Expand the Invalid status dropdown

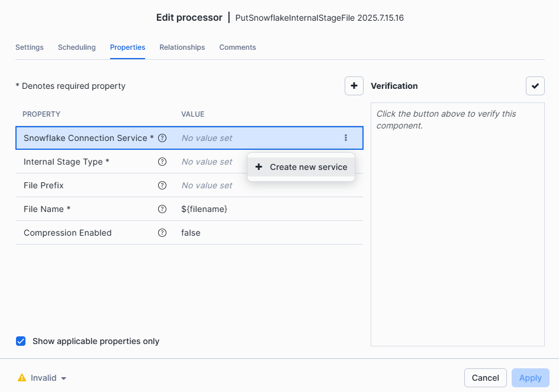click(x=43, y=378)
